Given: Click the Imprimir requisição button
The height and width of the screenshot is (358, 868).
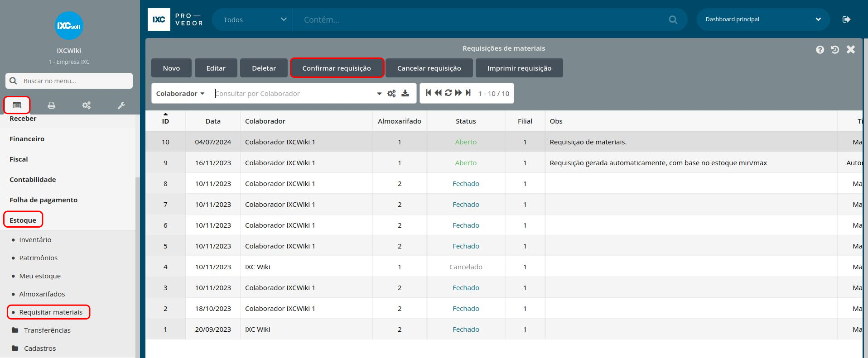Looking at the screenshot, I should tap(519, 68).
